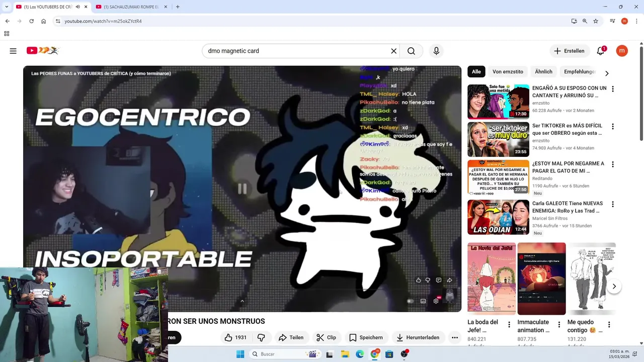Open browser home page
This screenshot has width=644, height=362.
(44, 21)
